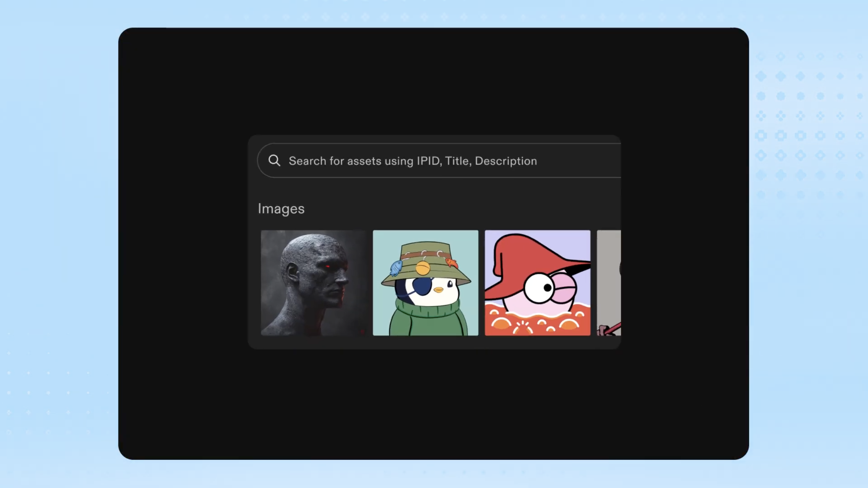Viewport: 868px width, 488px height.
Task: Focus the asset search field
Action: 439,160
